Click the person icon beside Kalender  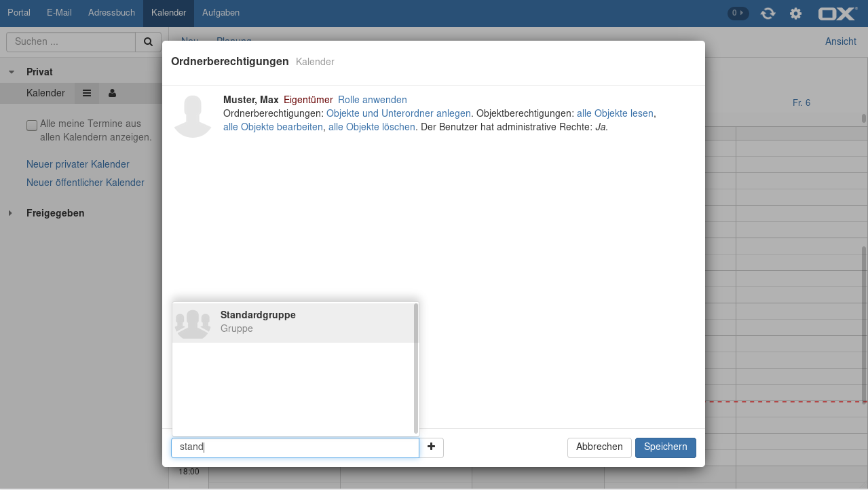(112, 93)
